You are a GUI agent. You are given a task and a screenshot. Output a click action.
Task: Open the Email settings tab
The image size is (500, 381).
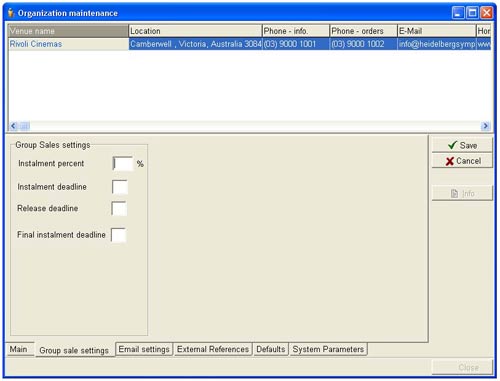144,349
